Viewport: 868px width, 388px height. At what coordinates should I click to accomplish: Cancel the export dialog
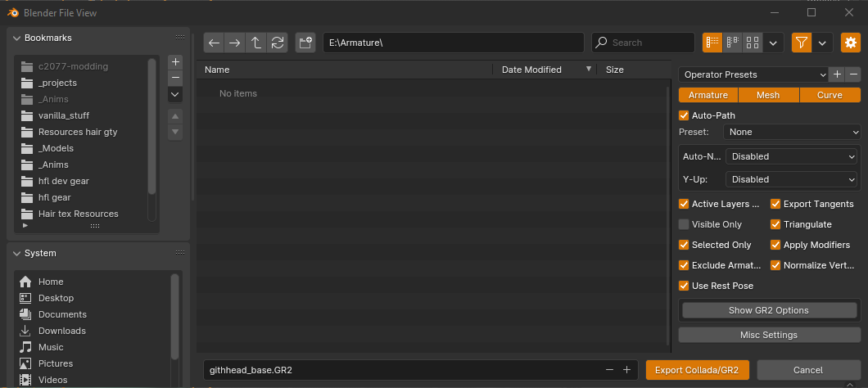click(x=808, y=370)
